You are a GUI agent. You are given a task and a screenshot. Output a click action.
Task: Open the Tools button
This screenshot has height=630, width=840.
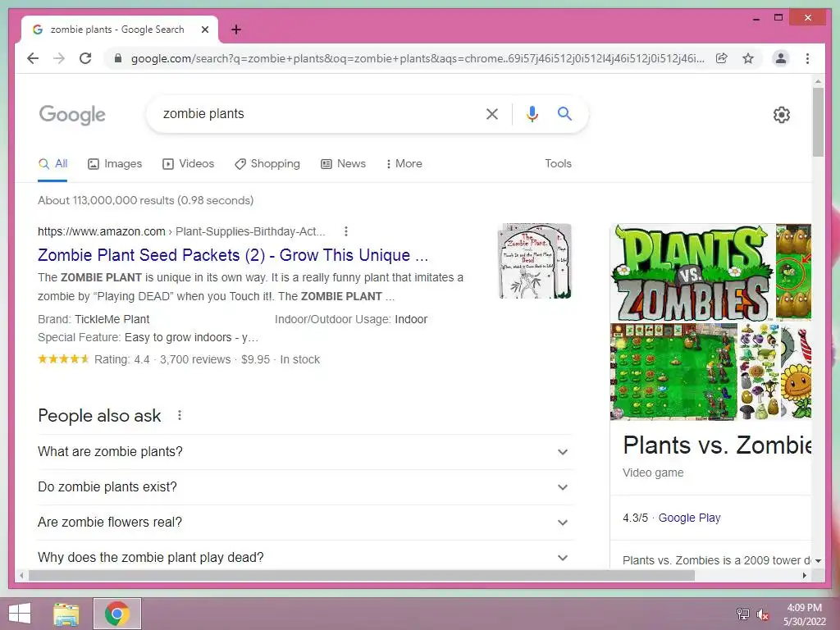click(x=558, y=164)
